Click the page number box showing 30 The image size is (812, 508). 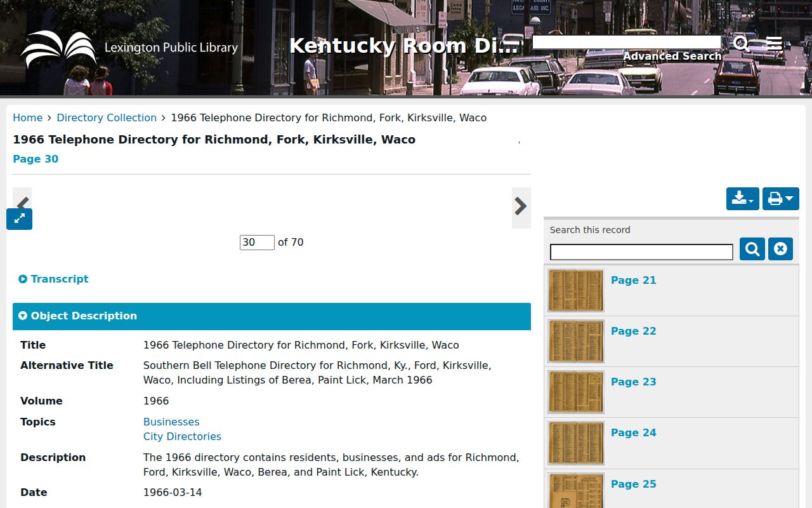(x=257, y=242)
